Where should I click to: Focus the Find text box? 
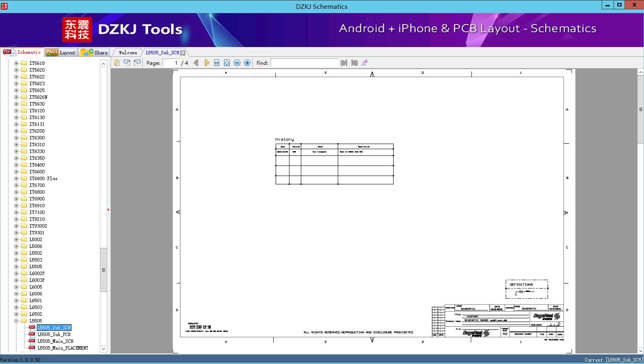[304, 63]
